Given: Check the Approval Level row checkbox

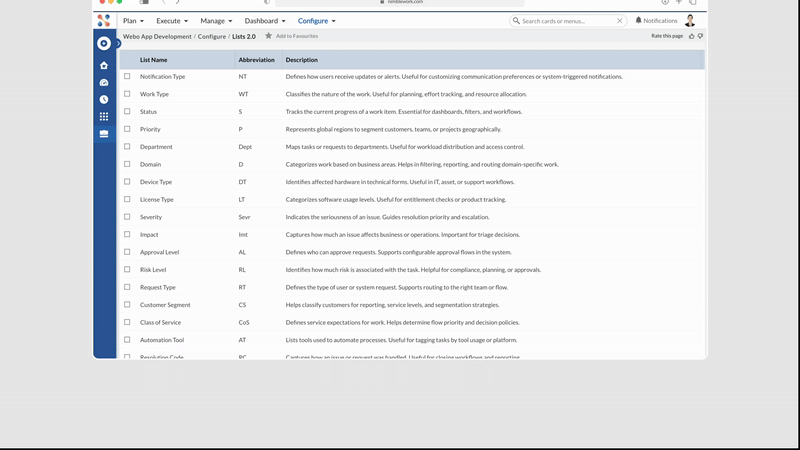Looking at the screenshot, I should click(x=127, y=252).
